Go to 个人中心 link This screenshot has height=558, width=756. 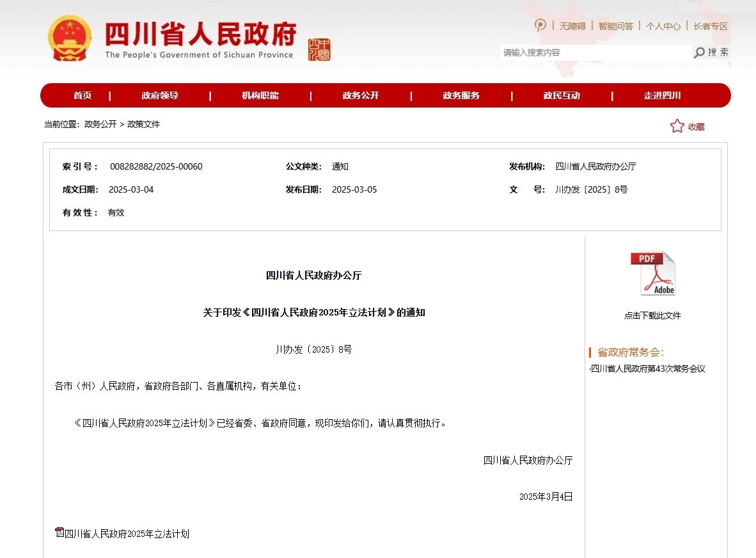coord(663,26)
